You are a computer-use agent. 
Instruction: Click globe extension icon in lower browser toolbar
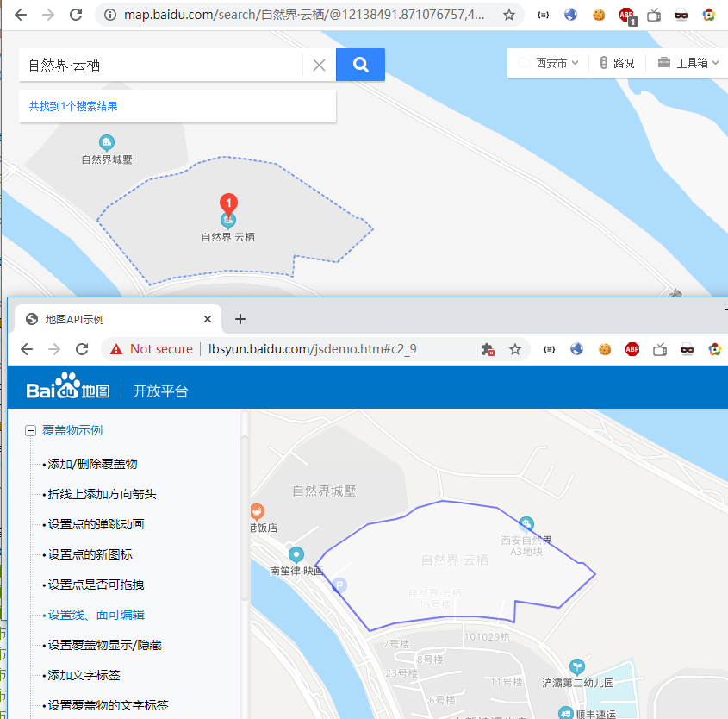click(576, 349)
